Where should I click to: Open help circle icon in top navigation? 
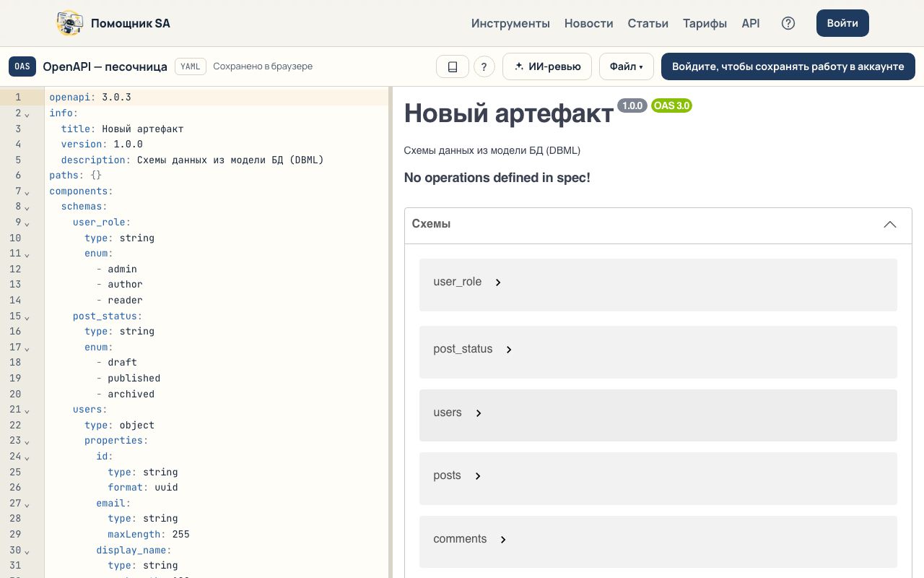[788, 23]
